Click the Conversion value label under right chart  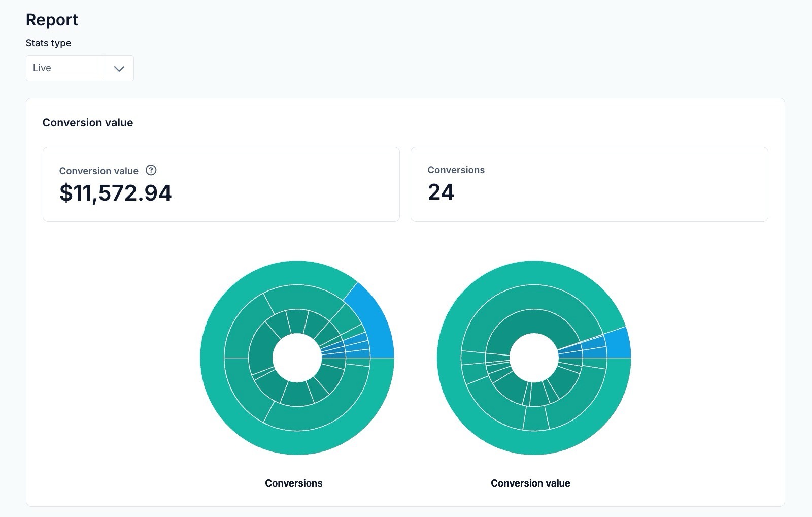tap(530, 483)
